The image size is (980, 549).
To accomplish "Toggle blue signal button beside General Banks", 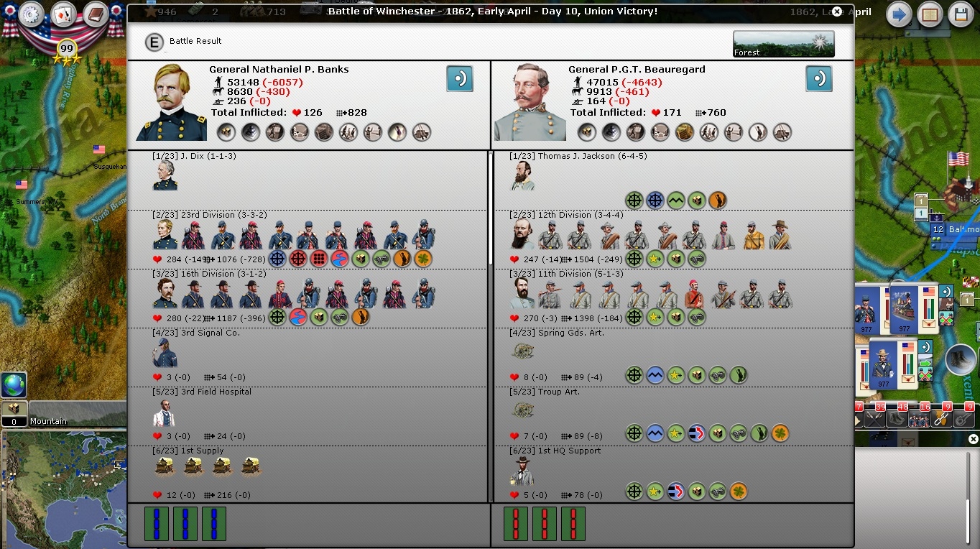I will coord(459,78).
